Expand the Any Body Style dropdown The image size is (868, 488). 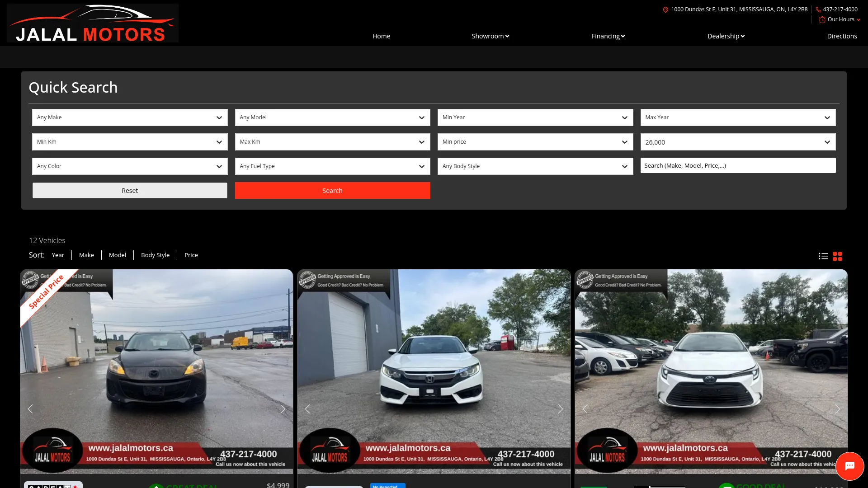(535, 166)
